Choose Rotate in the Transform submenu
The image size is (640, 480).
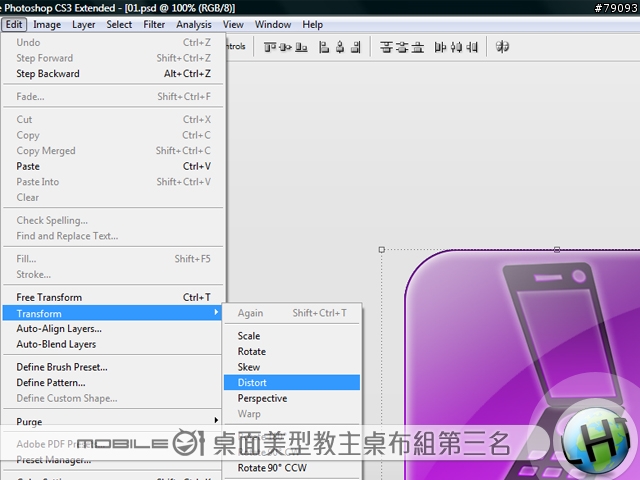coord(292,351)
